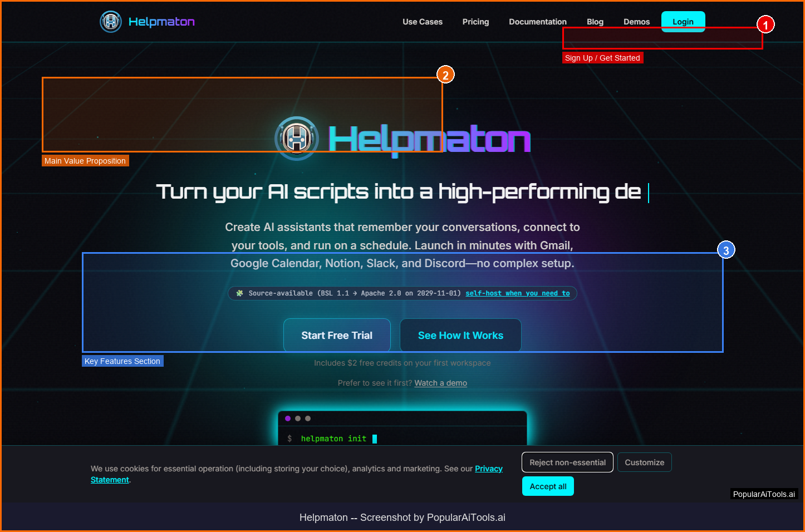Go to the Pricing page

pos(475,22)
